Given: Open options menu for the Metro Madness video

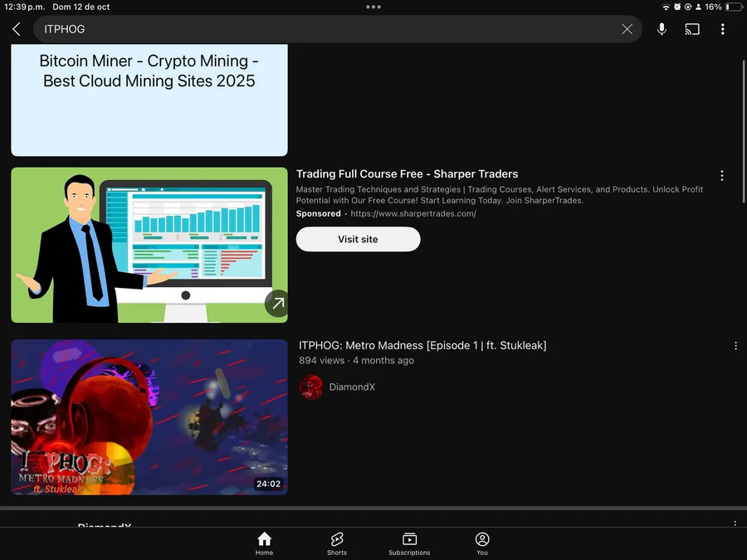Looking at the screenshot, I should 735,346.
